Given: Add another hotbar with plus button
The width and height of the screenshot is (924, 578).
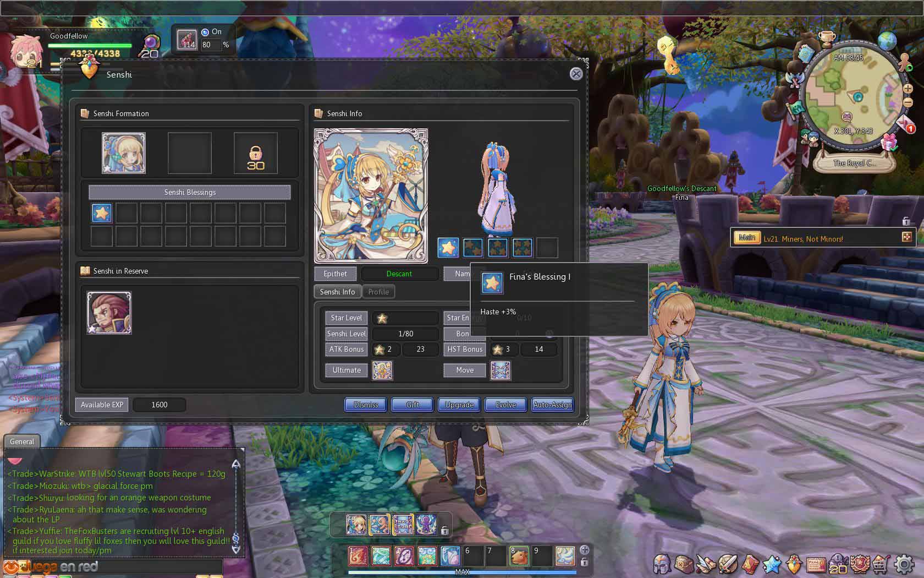Looking at the screenshot, I should [x=584, y=549].
